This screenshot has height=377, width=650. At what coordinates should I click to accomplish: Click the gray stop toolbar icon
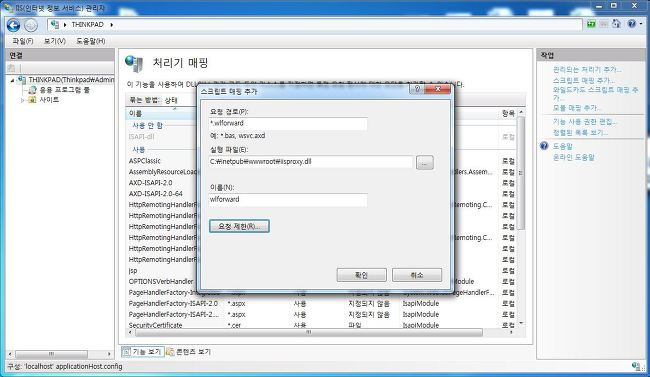(604, 24)
